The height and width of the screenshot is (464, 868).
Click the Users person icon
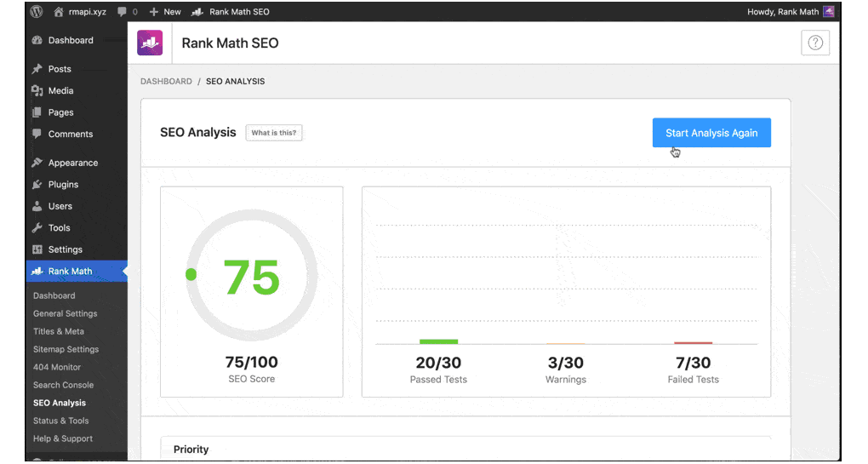click(x=37, y=206)
